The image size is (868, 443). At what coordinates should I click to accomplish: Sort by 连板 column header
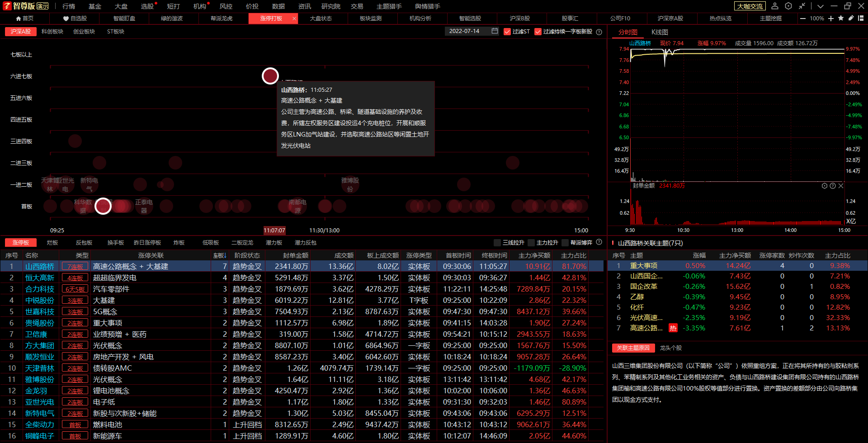coord(220,255)
